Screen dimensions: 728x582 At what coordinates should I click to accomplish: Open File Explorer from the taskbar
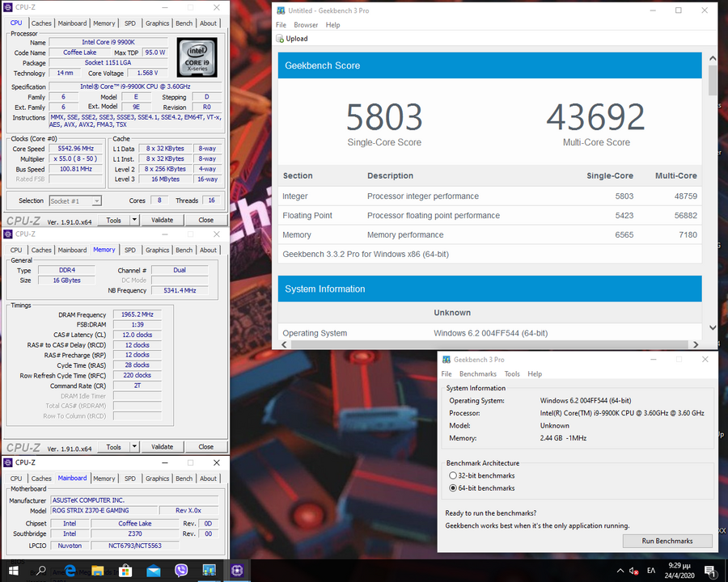[98, 571]
